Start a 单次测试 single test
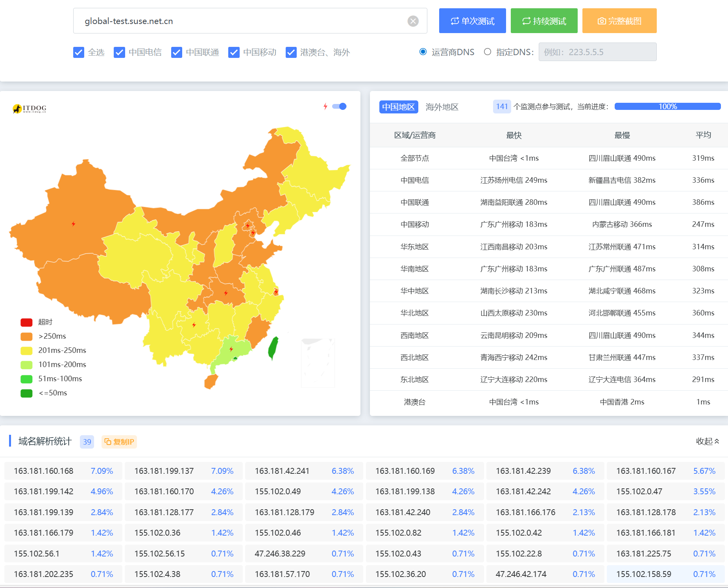This screenshot has height=588, width=728. [473, 20]
